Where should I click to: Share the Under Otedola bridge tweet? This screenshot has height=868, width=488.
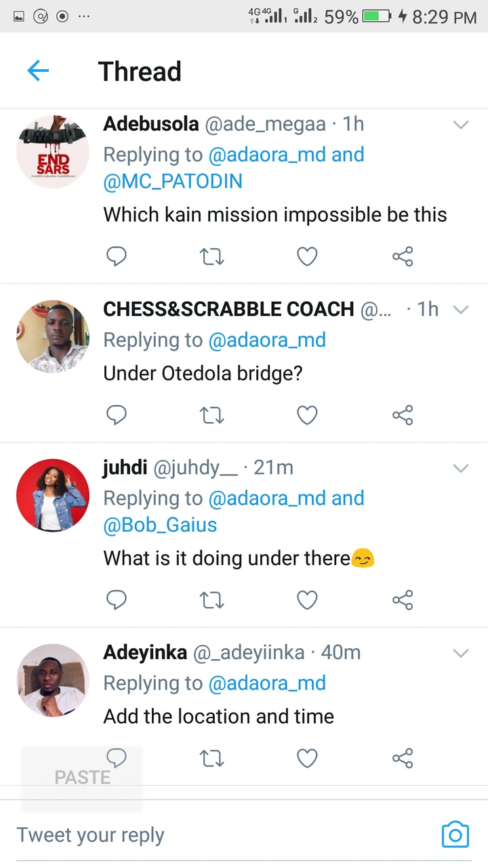[x=403, y=414]
